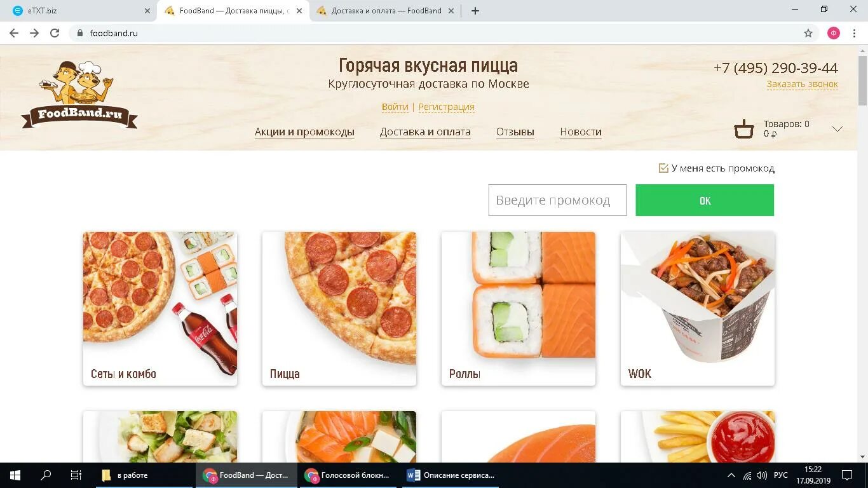Open the volume tray icon
This screenshot has width=868, height=488.
point(762,475)
